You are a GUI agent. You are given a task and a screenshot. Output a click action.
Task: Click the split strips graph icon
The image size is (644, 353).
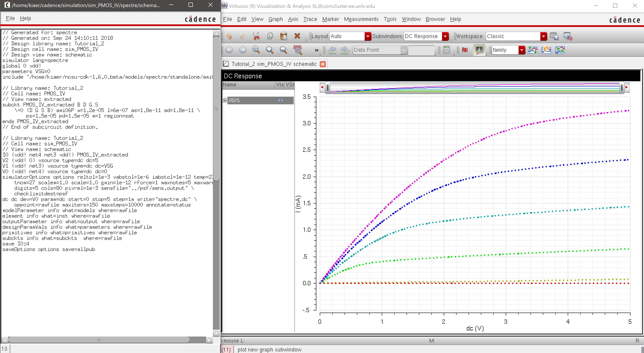click(532, 50)
